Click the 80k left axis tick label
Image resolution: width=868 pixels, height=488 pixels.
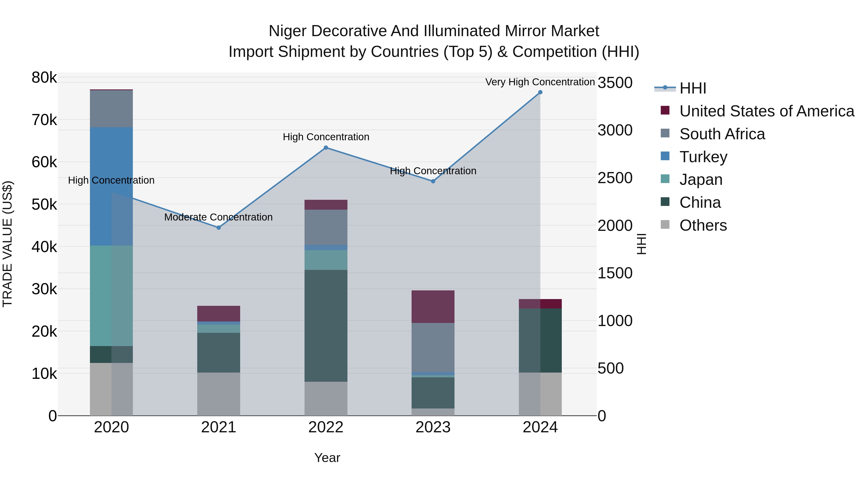(x=44, y=77)
